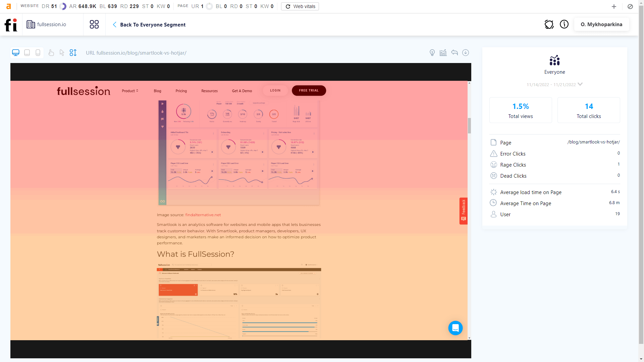Click the desktop device view icon
The image size is (644, 362).
point(15,52)
